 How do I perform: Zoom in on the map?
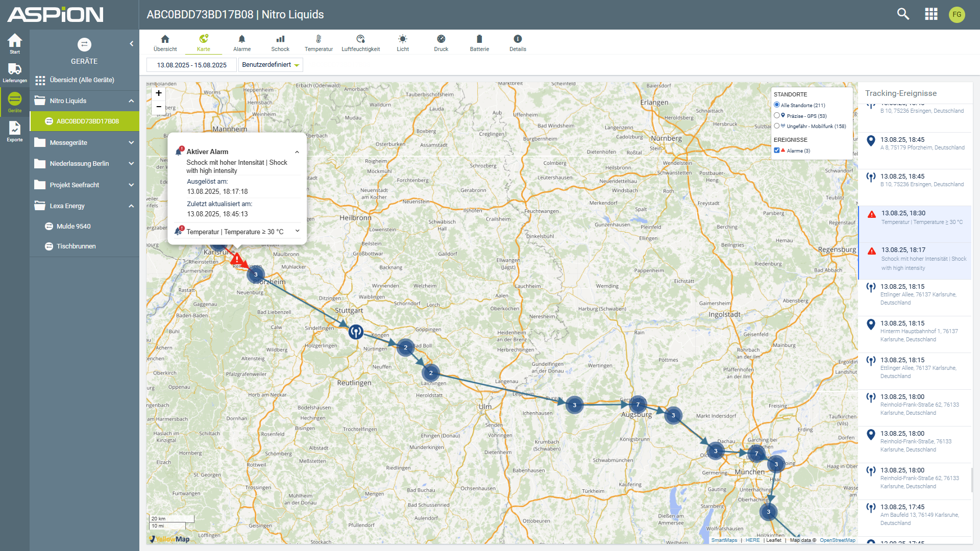(x=159, y=93)
